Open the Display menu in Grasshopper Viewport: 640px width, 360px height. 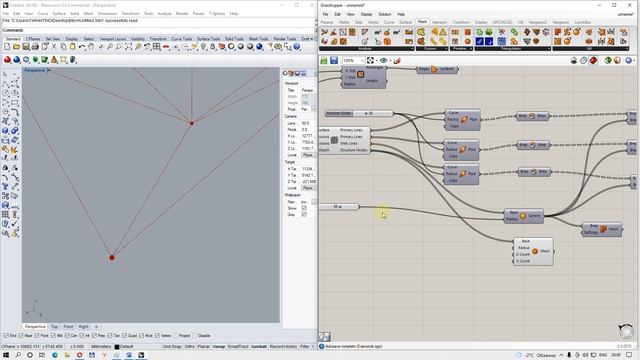(x=366, y=14)
